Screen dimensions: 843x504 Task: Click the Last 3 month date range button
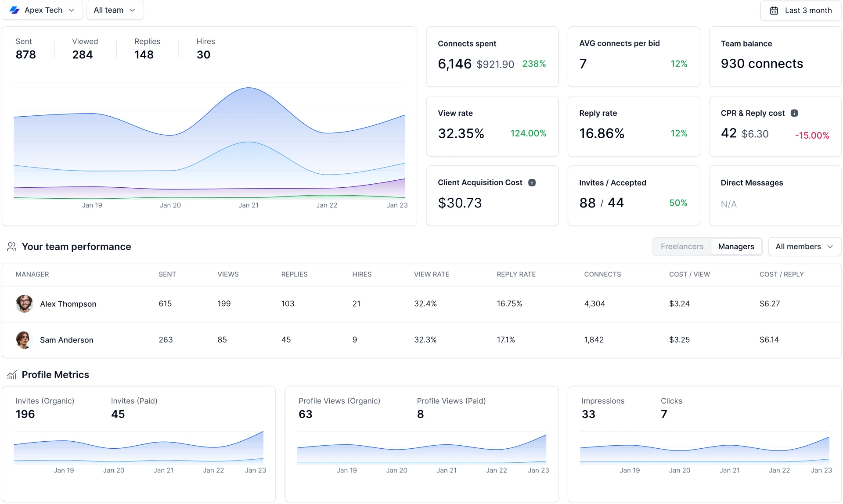coord(800,10)
